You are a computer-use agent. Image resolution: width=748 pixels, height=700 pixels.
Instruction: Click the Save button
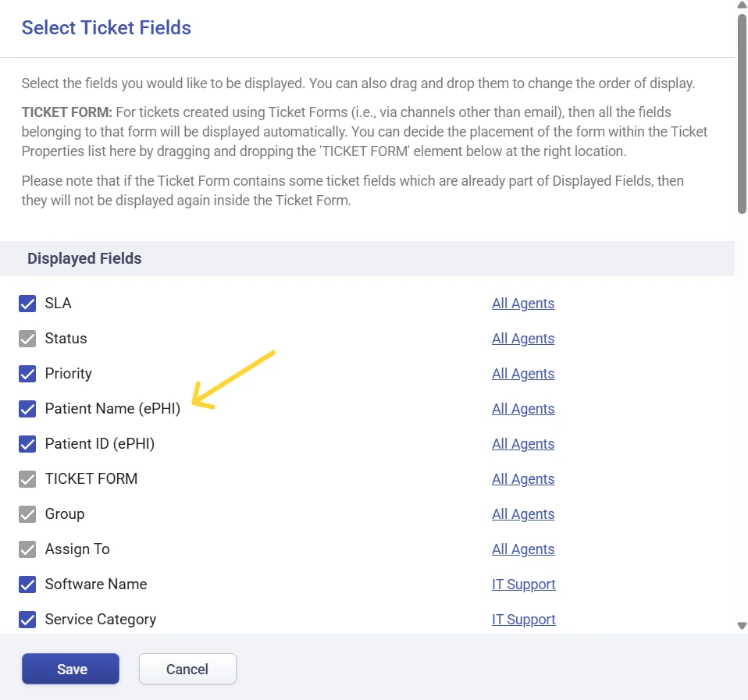click(x=70, y=669)
